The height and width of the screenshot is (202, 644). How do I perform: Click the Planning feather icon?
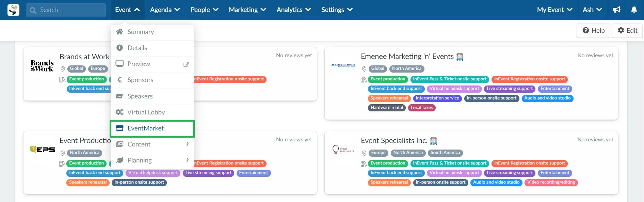pos(119,160)
